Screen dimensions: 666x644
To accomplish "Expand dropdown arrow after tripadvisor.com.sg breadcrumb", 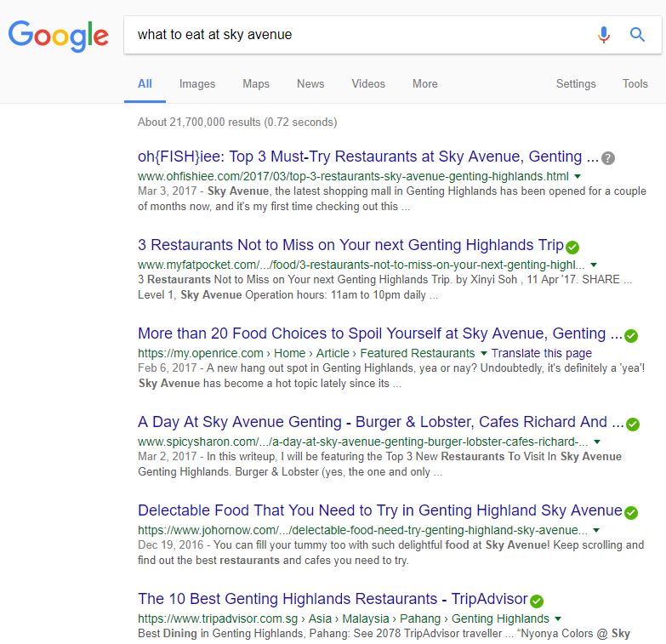I will click(x=558, y=618).
